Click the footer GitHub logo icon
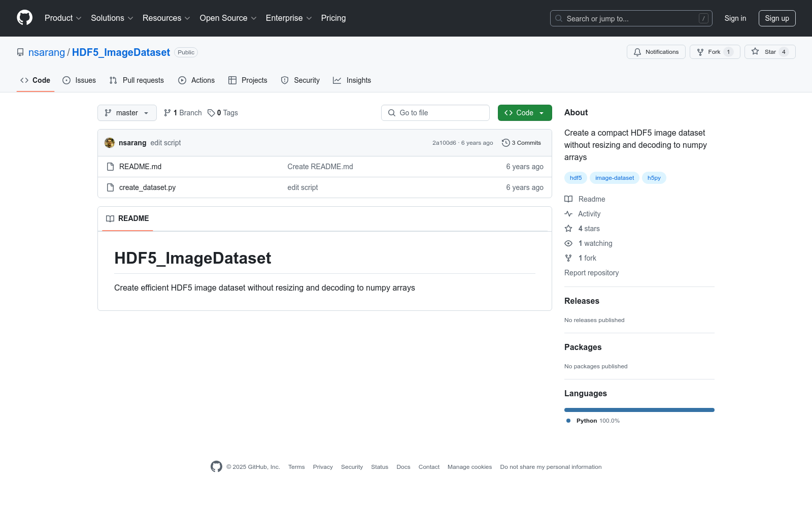 (216, 467)
